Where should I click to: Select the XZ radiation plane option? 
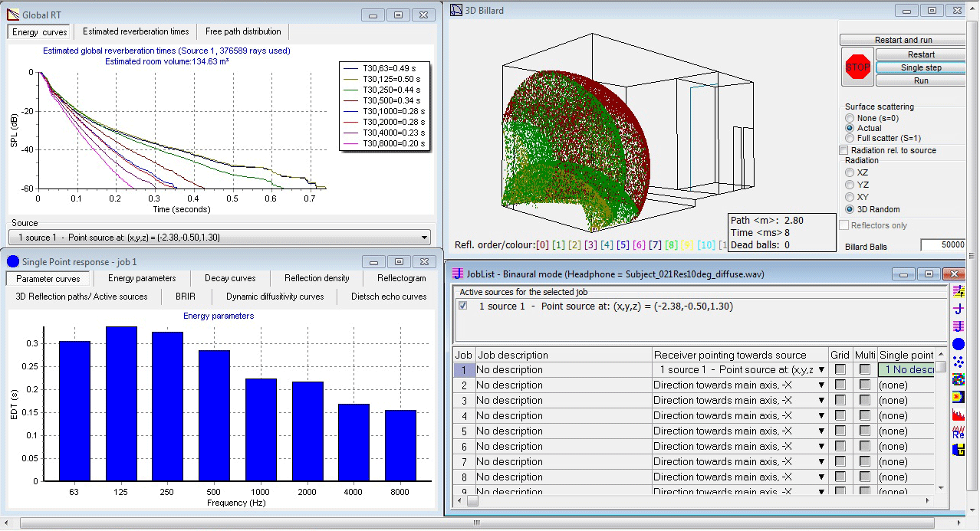pos(849,172)
